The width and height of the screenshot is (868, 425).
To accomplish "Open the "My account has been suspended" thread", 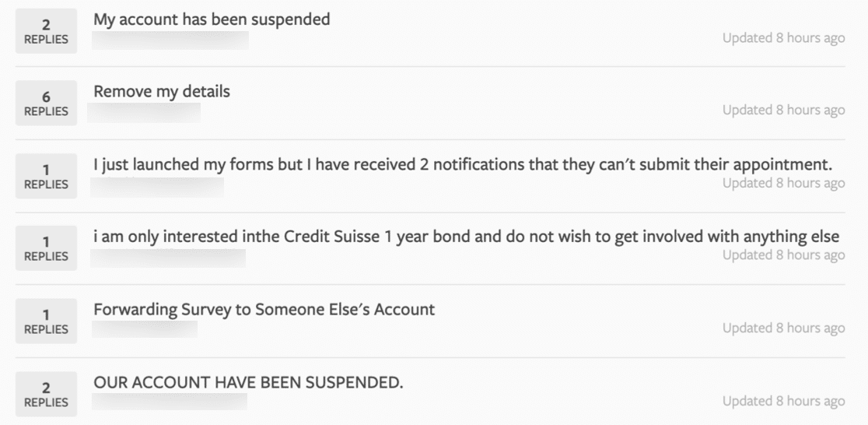I will pos(212,19).
